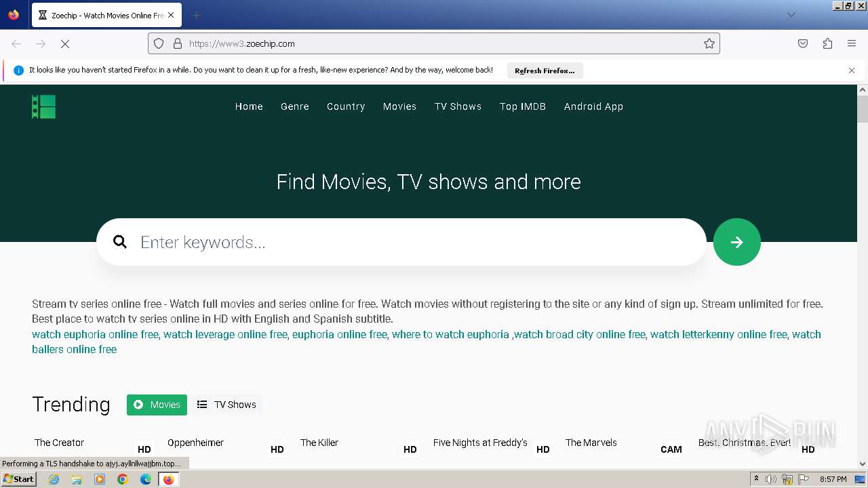Expand the list all tabs dropdown
Screen dimensions: 868x488
[791, 15]
